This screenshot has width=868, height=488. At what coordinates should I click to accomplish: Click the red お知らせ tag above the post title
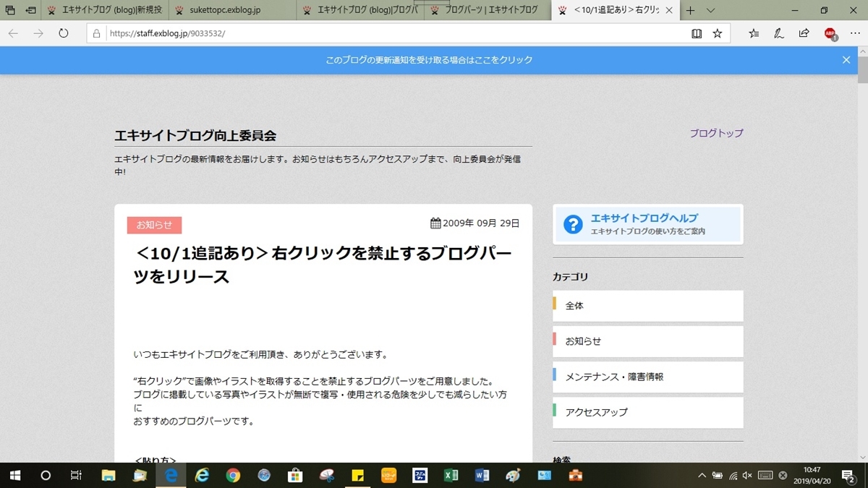(x=154, y=225)
